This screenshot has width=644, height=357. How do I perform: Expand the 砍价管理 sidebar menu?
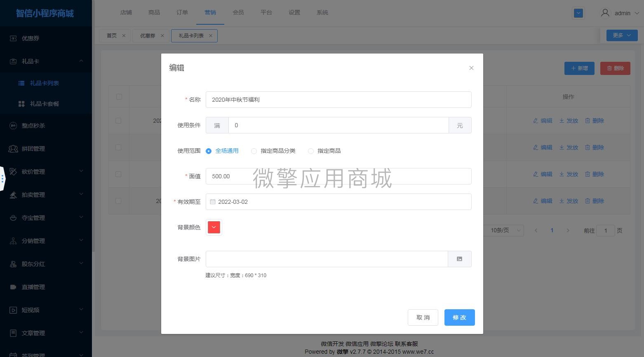[x=81, y=171]
